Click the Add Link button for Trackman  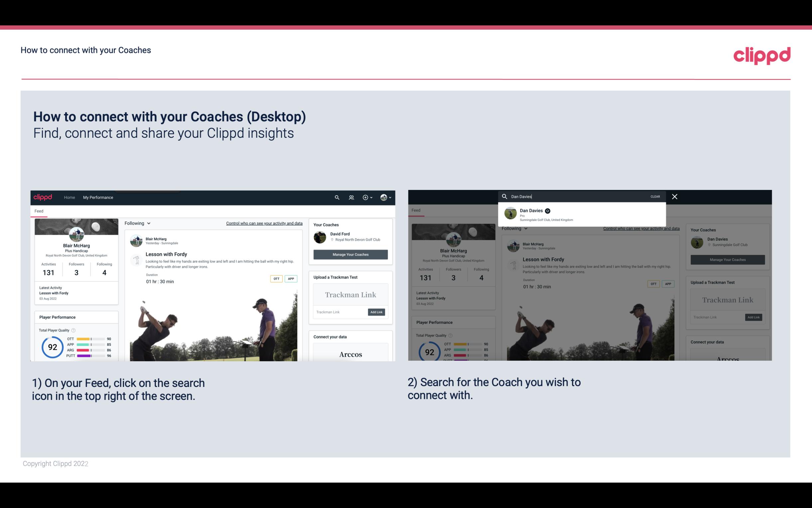tap(377, 312)
